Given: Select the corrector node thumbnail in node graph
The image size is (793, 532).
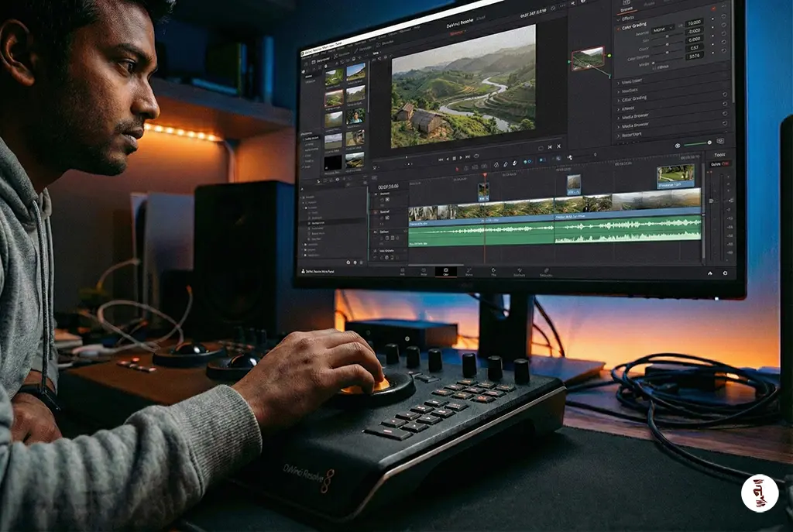Looking at the screenshot, I should pos(589,59).
